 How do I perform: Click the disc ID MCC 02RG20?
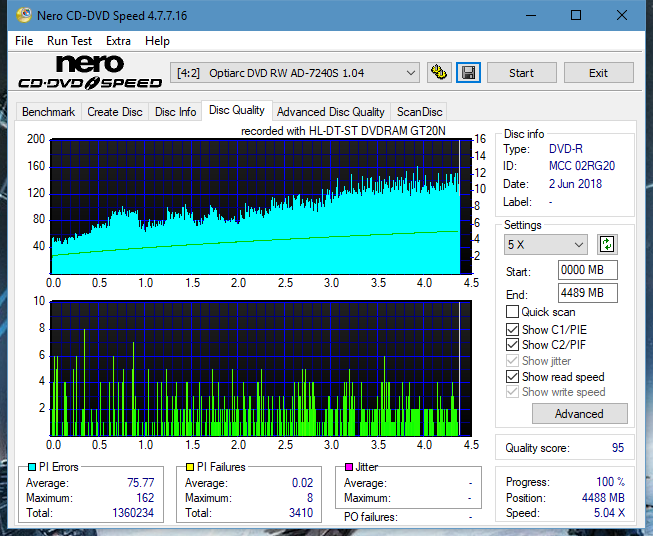[x=582, y=166]
